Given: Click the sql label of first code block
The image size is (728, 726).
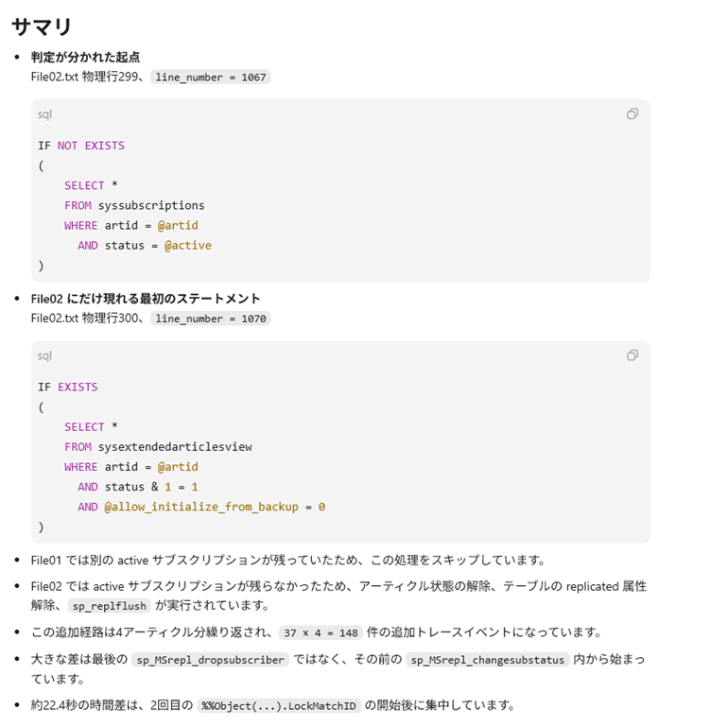Looking at the screenshot, I should point(44,114).
